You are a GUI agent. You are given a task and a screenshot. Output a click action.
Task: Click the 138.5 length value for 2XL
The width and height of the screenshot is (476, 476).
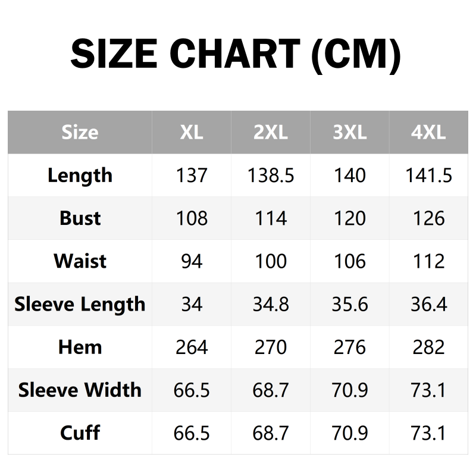click(271, 176)
